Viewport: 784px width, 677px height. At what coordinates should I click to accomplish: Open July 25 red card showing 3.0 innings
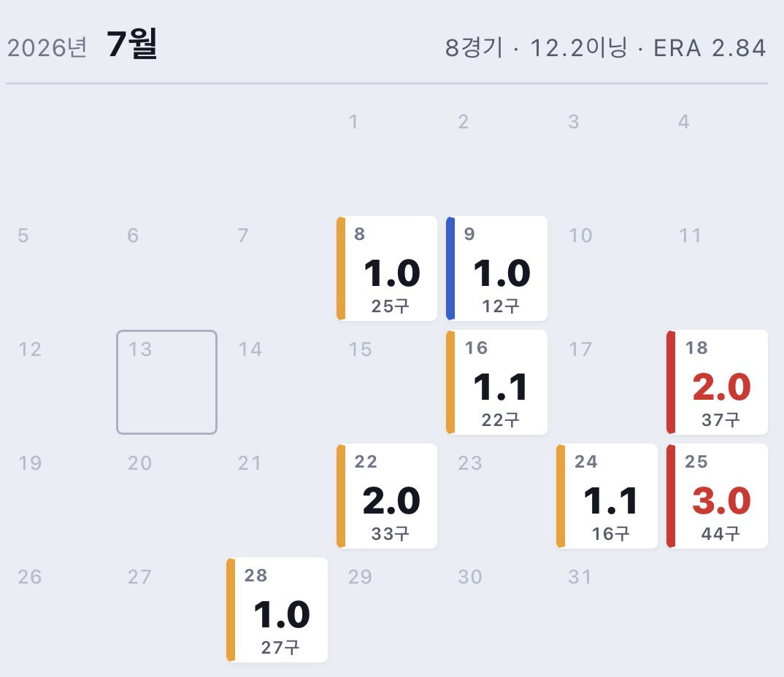[718, 496]
